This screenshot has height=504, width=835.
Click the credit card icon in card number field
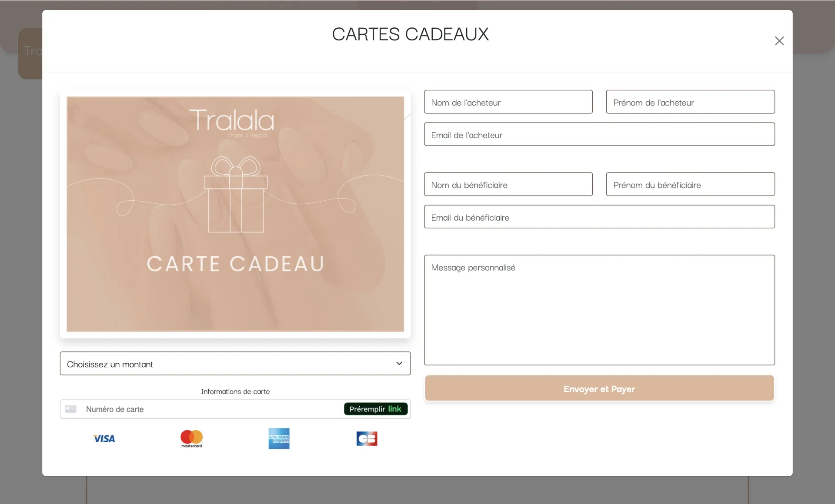click(70, 409)
